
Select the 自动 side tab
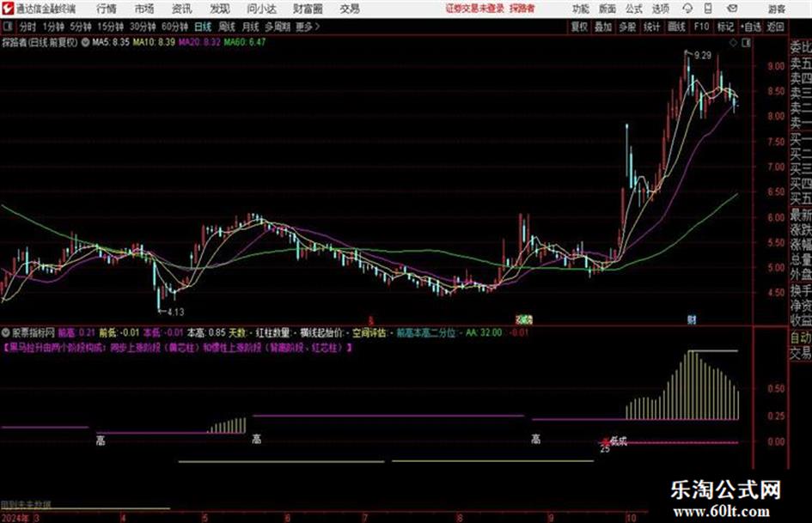coord(801,338)
